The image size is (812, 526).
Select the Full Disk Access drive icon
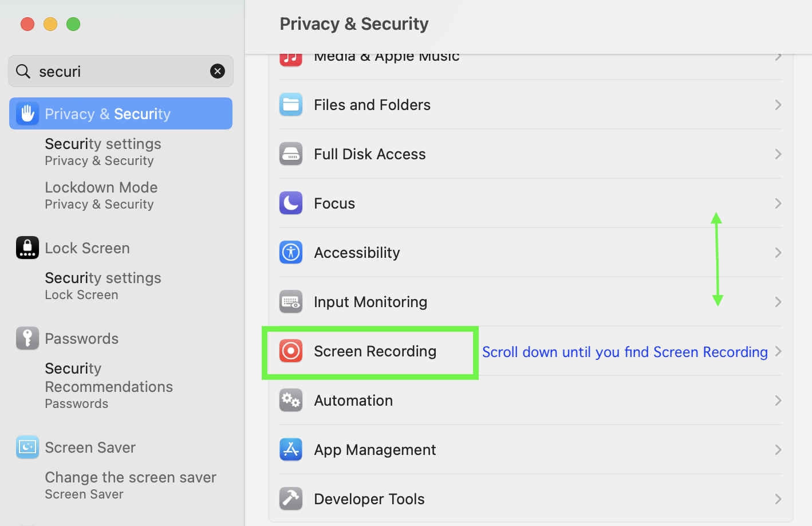pyautogui.click(x=291, y=154)
